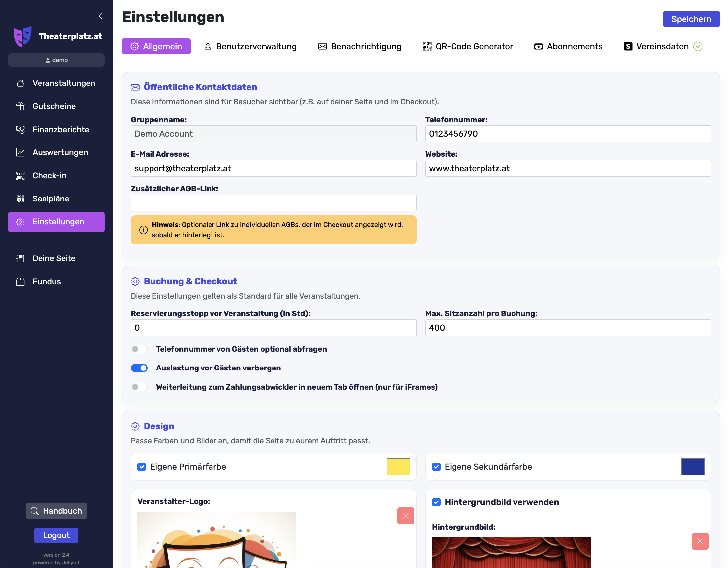This screenshot has width=728, height=568.
Task: Uncheck Eigene Primärfarbe
Action: click(141, 467)
